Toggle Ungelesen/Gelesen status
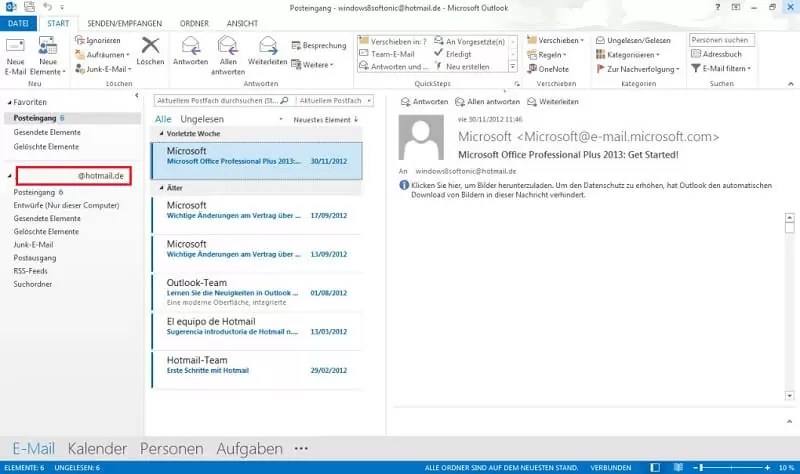The image size is (800, 474). coord(633,40)
